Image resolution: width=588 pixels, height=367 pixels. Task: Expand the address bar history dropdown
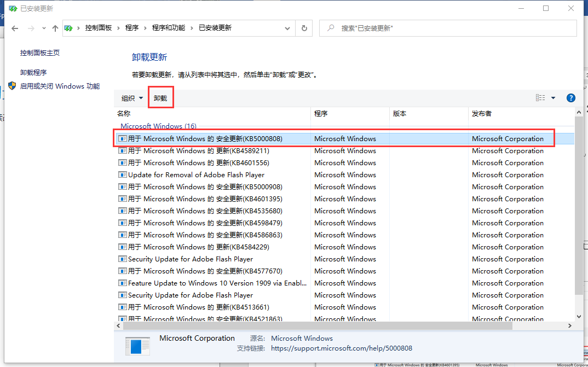(x=287, y=28)
